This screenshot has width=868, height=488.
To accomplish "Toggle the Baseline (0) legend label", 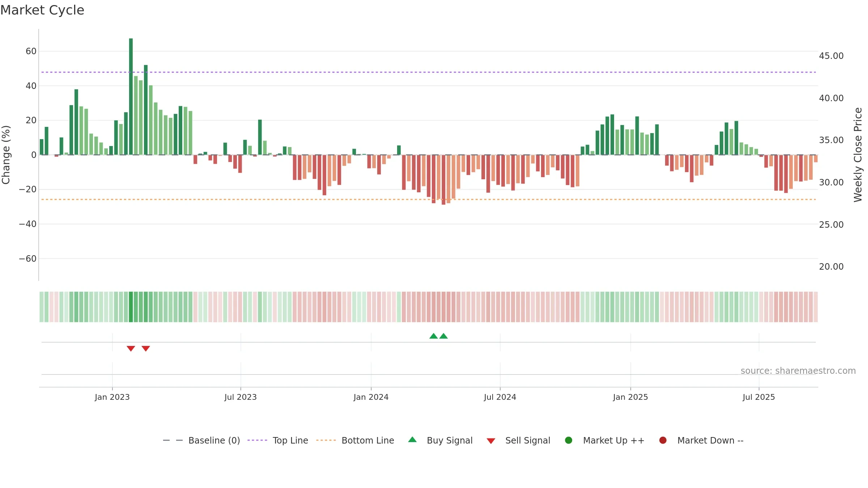I will 214,440.
